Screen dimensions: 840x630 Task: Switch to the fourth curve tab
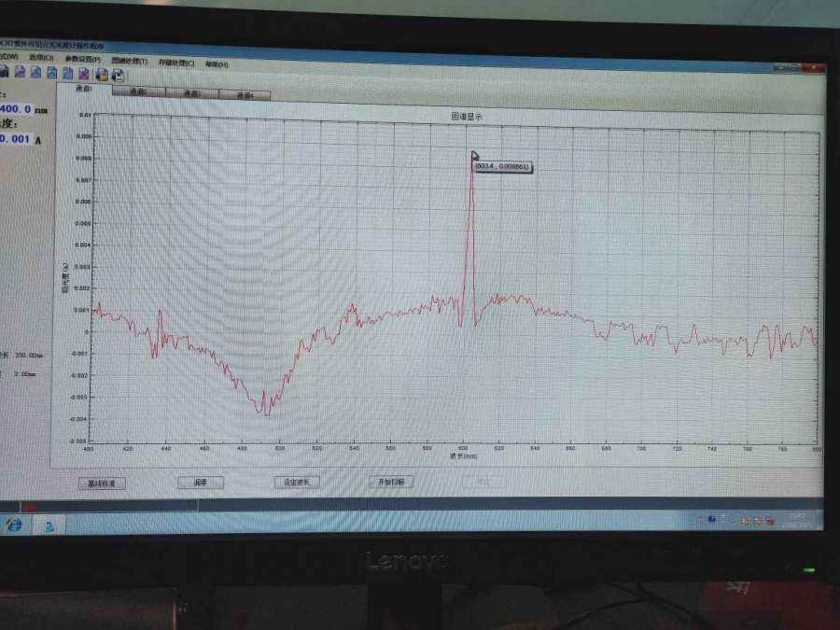click(245, 94)
